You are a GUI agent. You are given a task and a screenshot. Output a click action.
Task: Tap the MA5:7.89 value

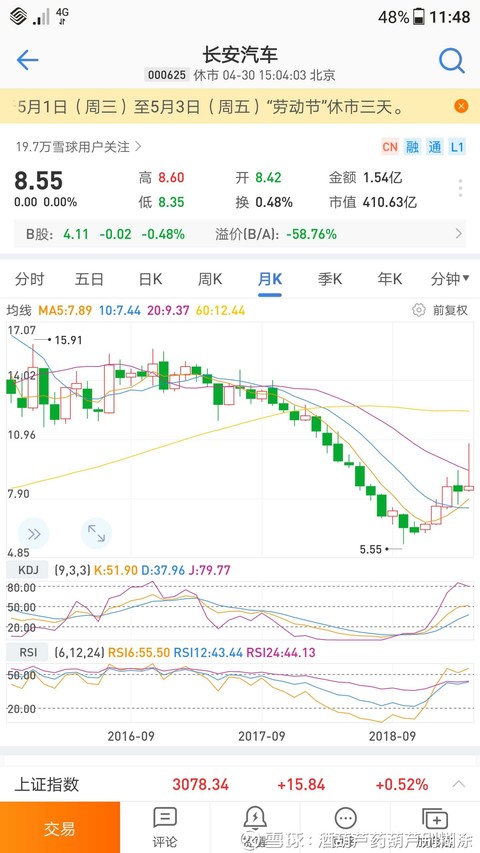click(66, 311)
